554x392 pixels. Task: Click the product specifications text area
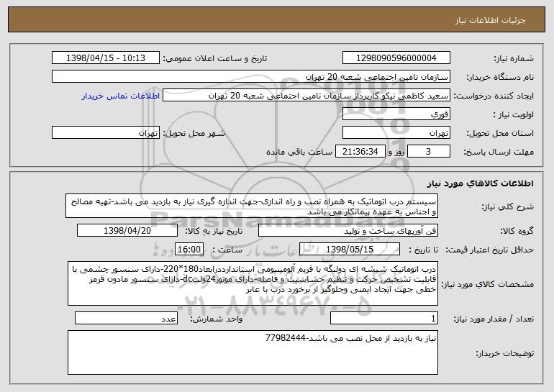(x=253, y=283)
